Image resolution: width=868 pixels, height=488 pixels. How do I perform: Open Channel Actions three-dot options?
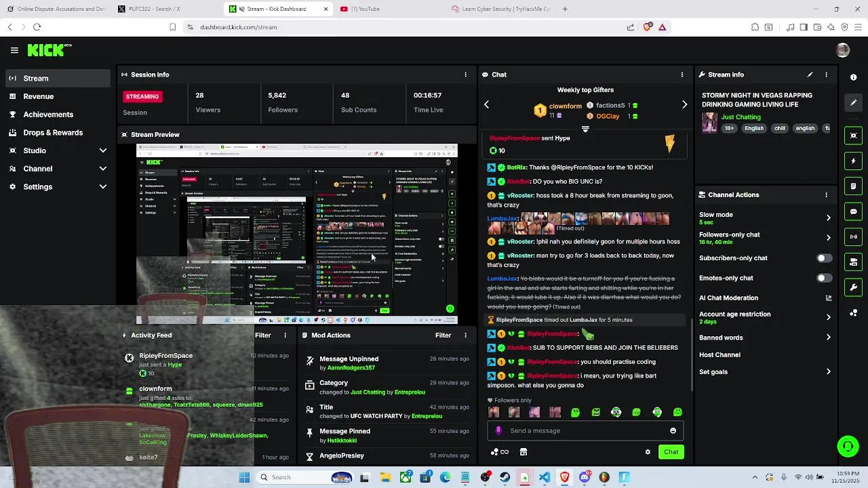point(826,195)
